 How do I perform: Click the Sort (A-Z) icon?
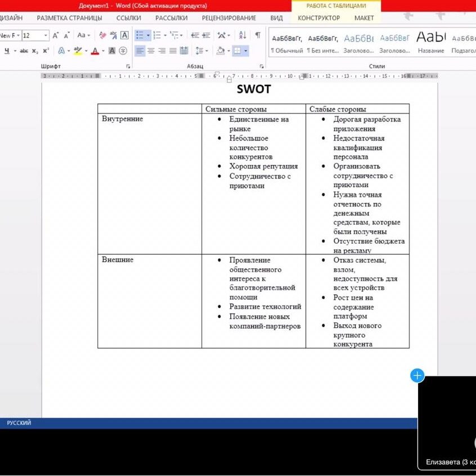243,35
